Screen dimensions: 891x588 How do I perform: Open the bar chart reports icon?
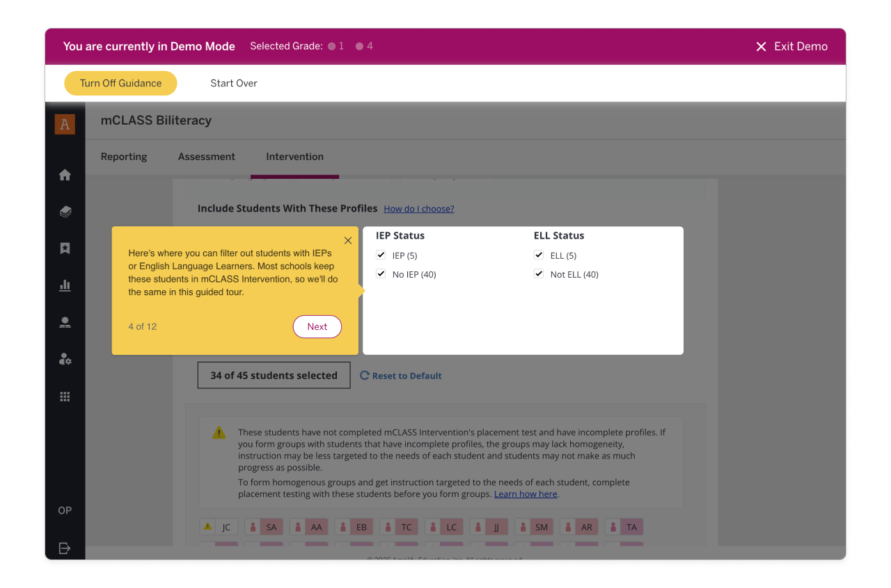click(65, 285)
